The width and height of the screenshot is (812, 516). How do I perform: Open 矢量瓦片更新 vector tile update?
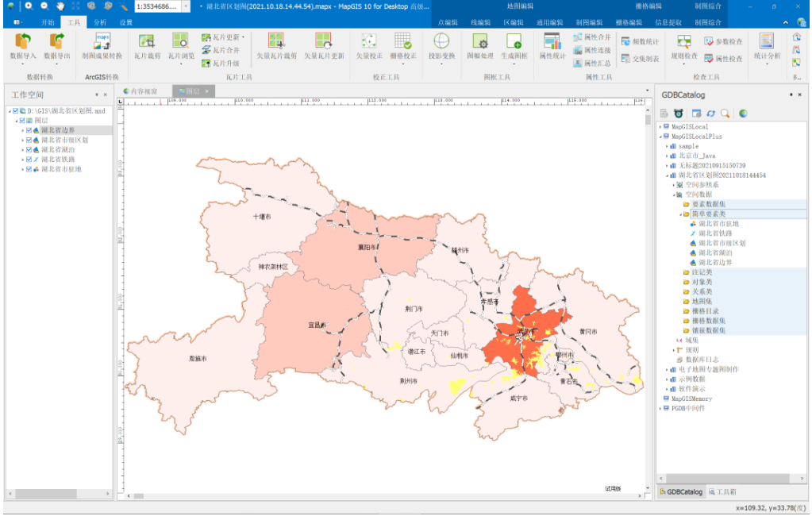pyautogui.click(x=324, y=48)
